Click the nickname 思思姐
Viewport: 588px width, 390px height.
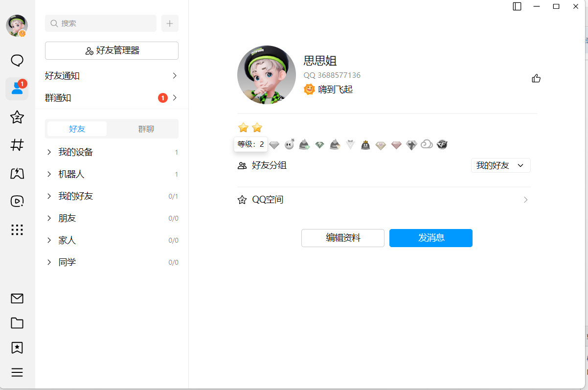pos(320,61)
